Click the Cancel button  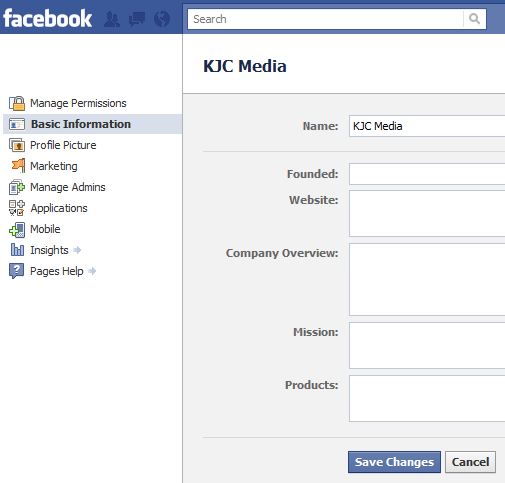pyautogui.click(x=470, y=462)
